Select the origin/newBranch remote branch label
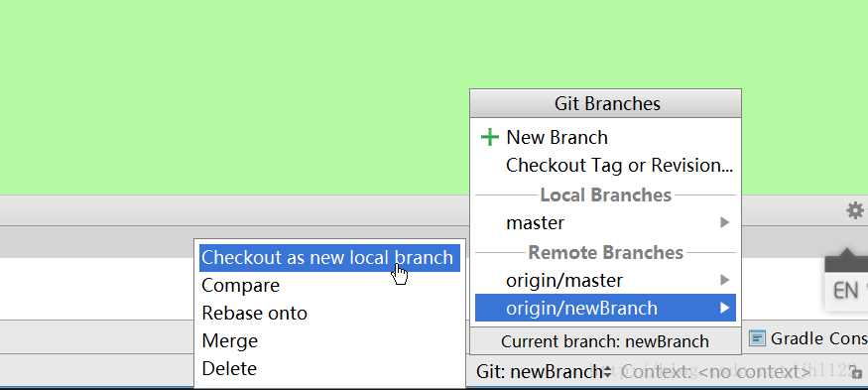Viewport: 868px width, 390px height. pos(581,308)
